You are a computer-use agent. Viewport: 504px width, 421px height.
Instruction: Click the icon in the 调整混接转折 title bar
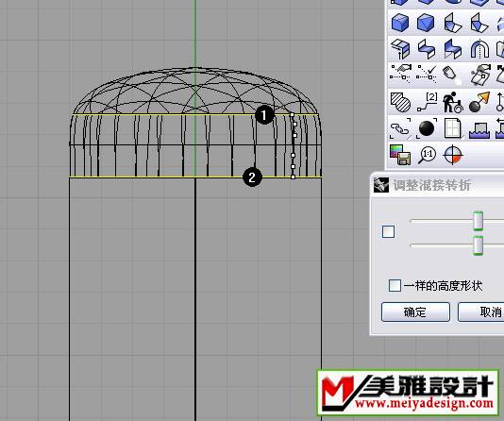coord(381,185)
